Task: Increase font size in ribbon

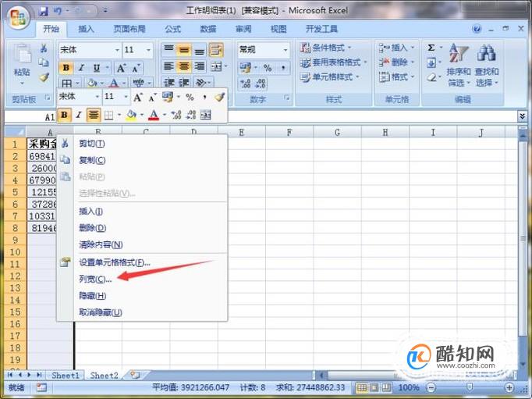Action: click(x=121, y=68)
